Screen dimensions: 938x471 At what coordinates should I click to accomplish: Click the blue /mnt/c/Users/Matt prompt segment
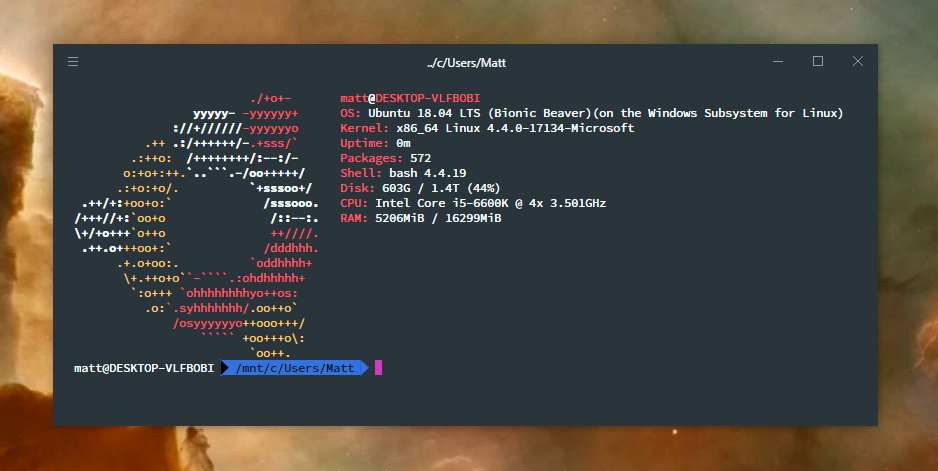[295, 368]
